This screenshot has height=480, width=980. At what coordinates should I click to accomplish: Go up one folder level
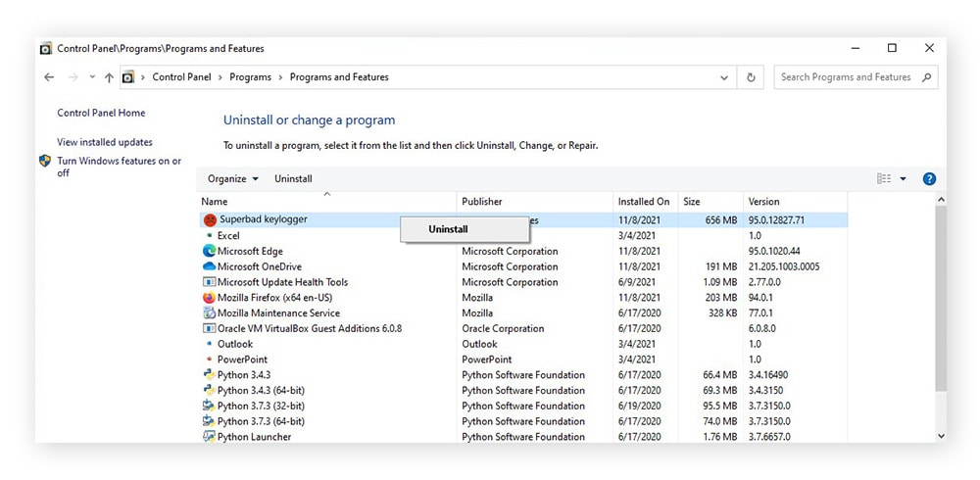(x=110, y=77)
